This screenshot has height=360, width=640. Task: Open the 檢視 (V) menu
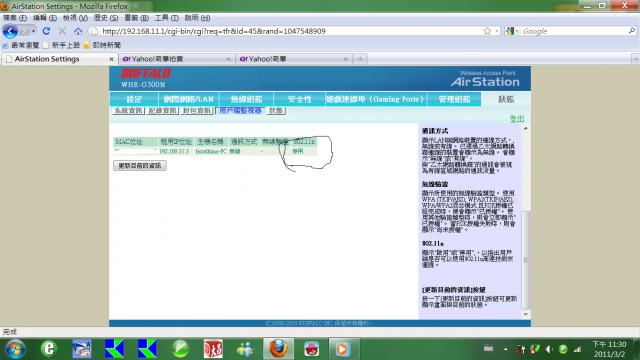75,18
